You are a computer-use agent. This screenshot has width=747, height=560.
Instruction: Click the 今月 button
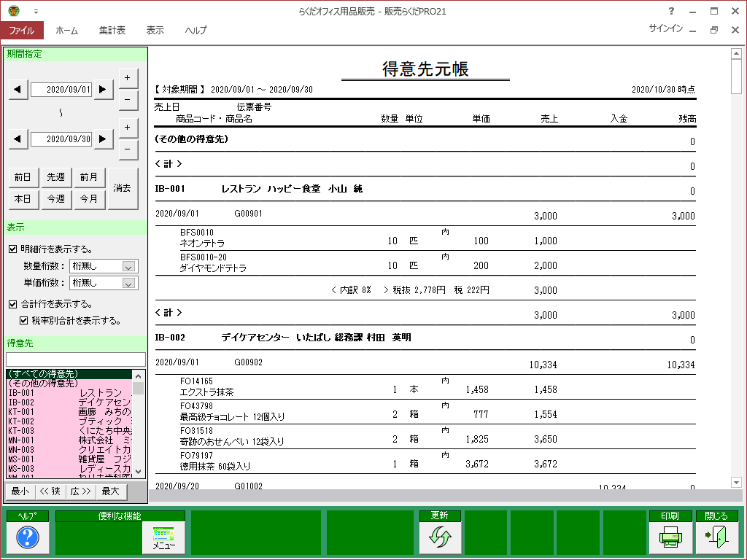[x=88, y=198]
